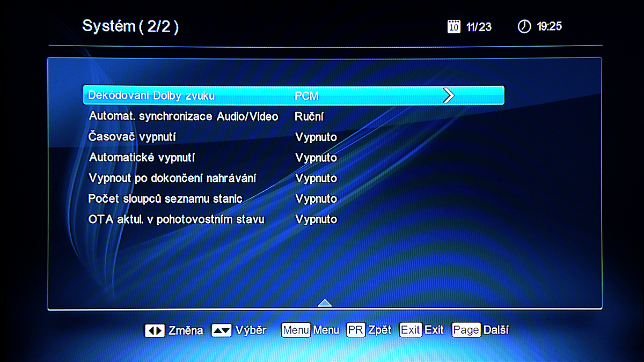
Task: Open the Dekódování Dolby zvuku chevron
Action: 450,95
